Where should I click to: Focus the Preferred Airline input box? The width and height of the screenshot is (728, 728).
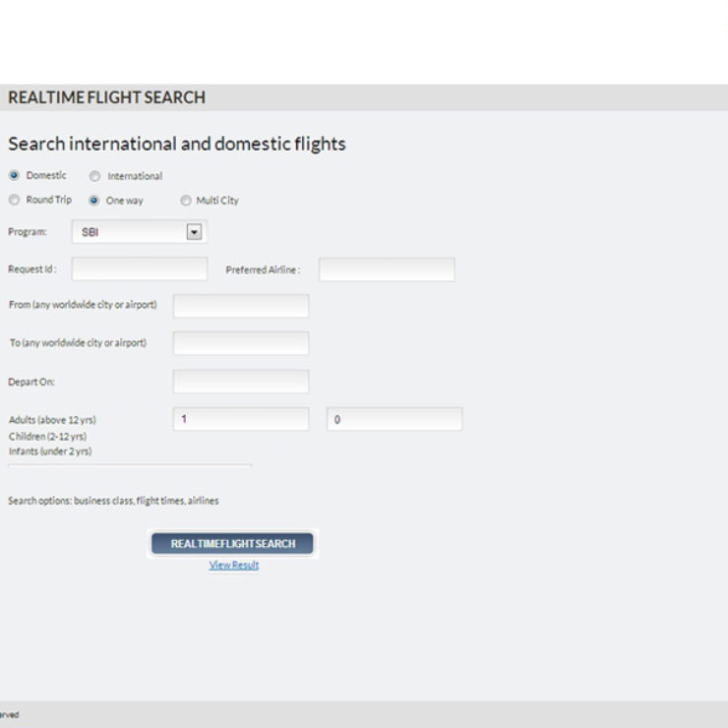click(x=386, y=270)
